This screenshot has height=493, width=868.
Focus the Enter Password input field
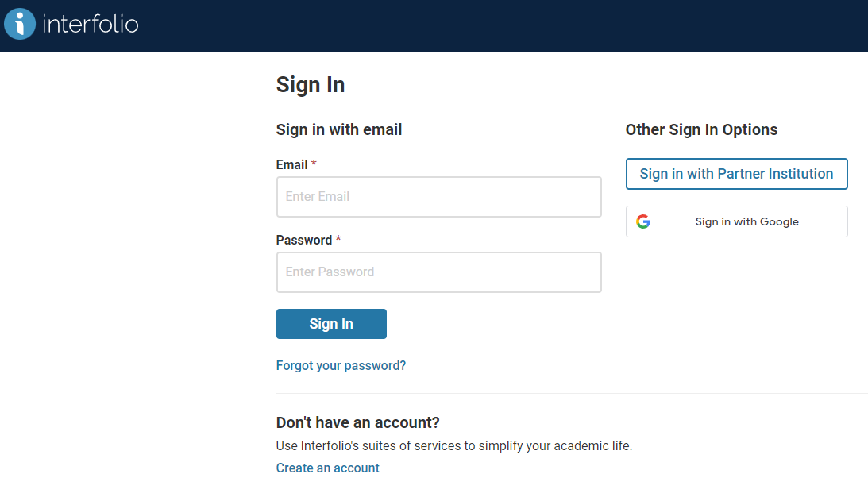pos(438,272)
